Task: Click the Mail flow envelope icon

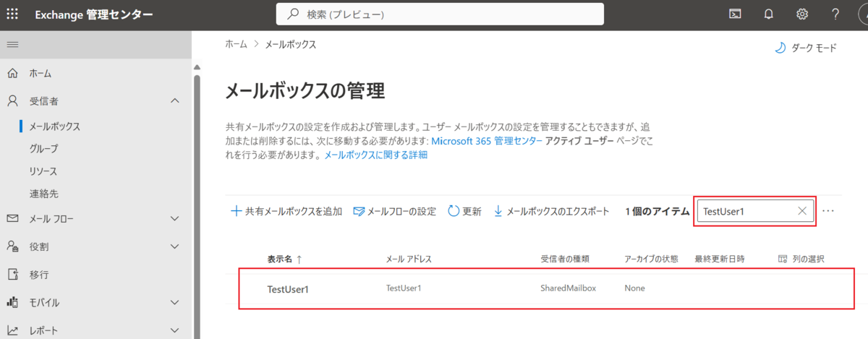Action: 12,218
